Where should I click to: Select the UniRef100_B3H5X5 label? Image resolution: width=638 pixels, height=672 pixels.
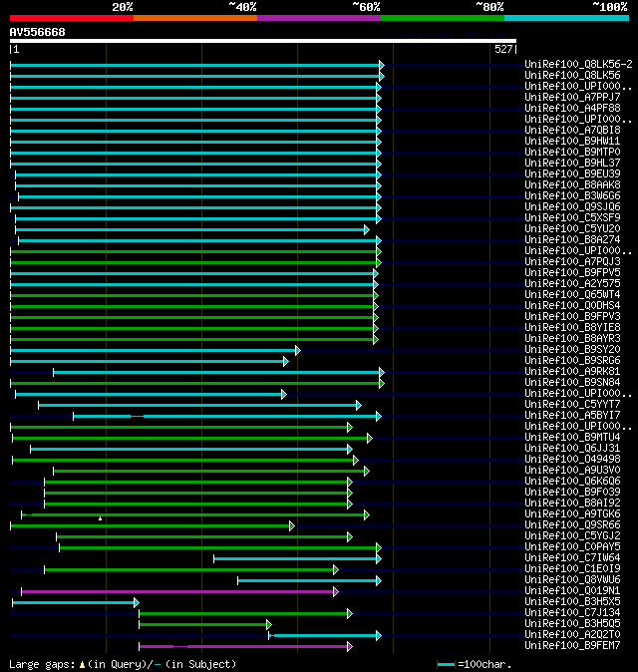pyautogui.click(x=572, y=602)
